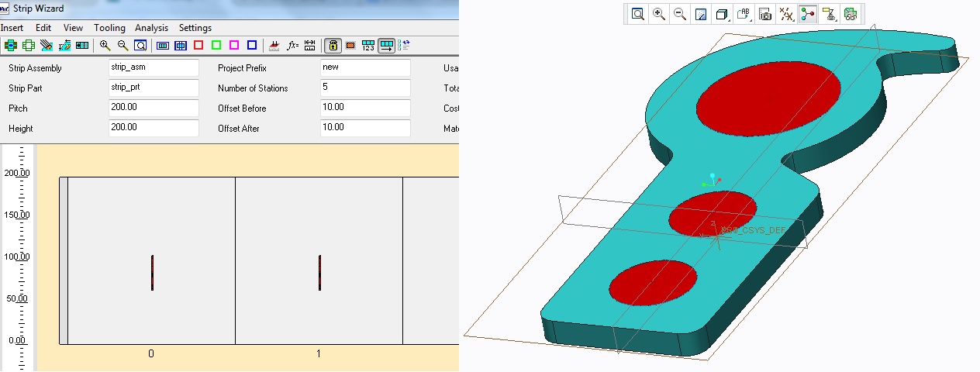Image resolution: width=980 pixels, height=372 pixels.
Task: Click the Offset Before value field
Action: (365, 108)
